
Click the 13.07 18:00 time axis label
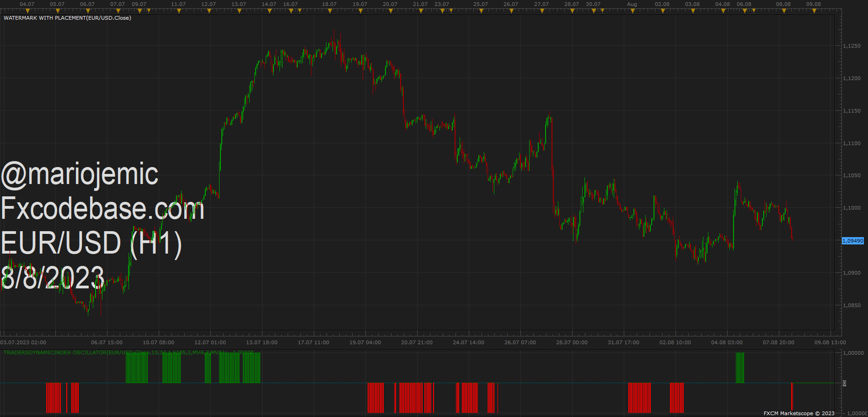[x=262, y=342]
